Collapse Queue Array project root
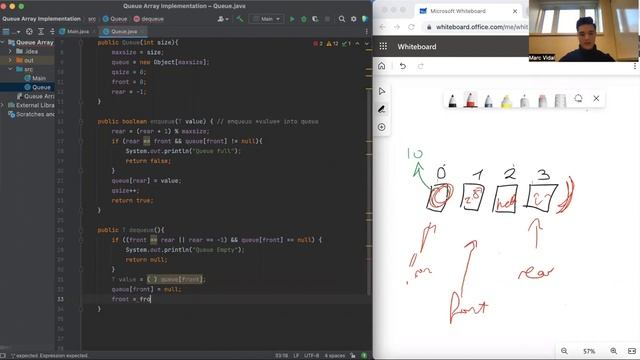The image size is (640, 360). point(2,42)
